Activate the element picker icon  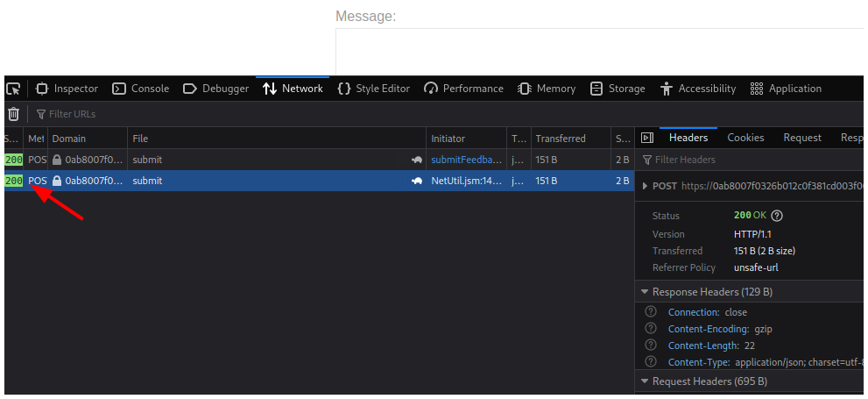coord(13,89)
